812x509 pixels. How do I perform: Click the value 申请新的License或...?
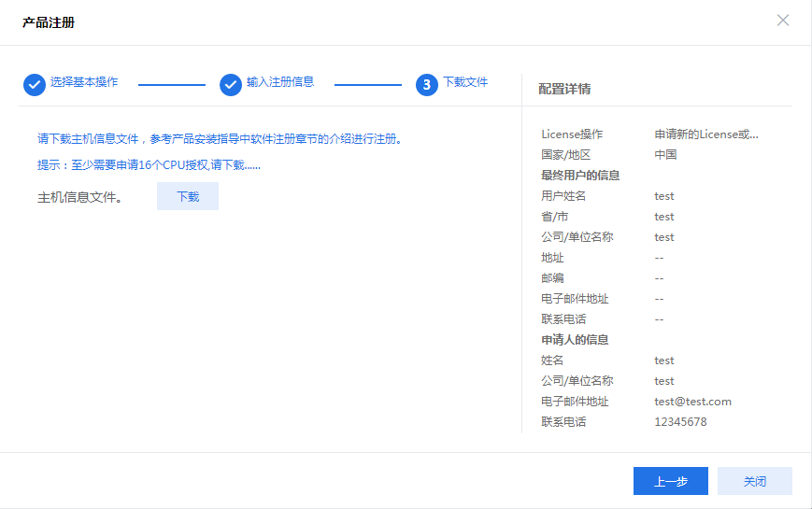tap(706, 134)
